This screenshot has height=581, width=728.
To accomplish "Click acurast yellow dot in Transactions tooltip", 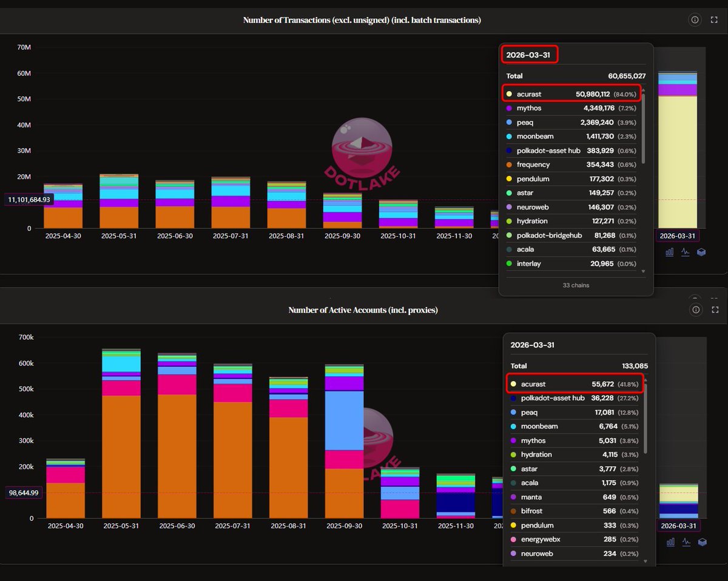I will coord(509,94).
